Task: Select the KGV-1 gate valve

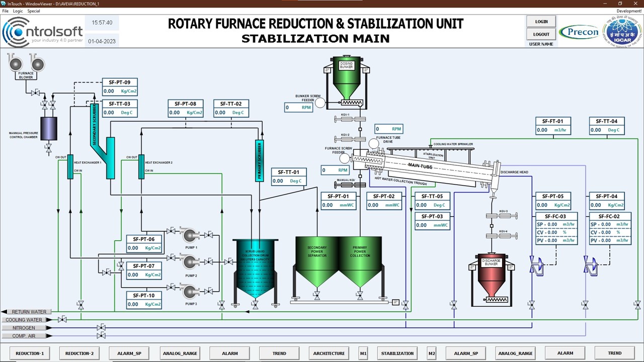Action: tap(351, 119)
